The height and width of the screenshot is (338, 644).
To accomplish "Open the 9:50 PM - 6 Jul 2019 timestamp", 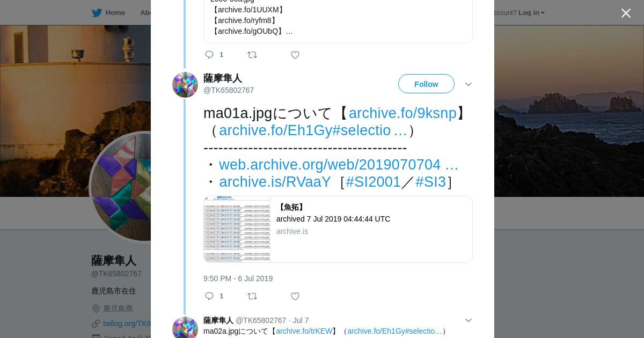I will 238,278.
